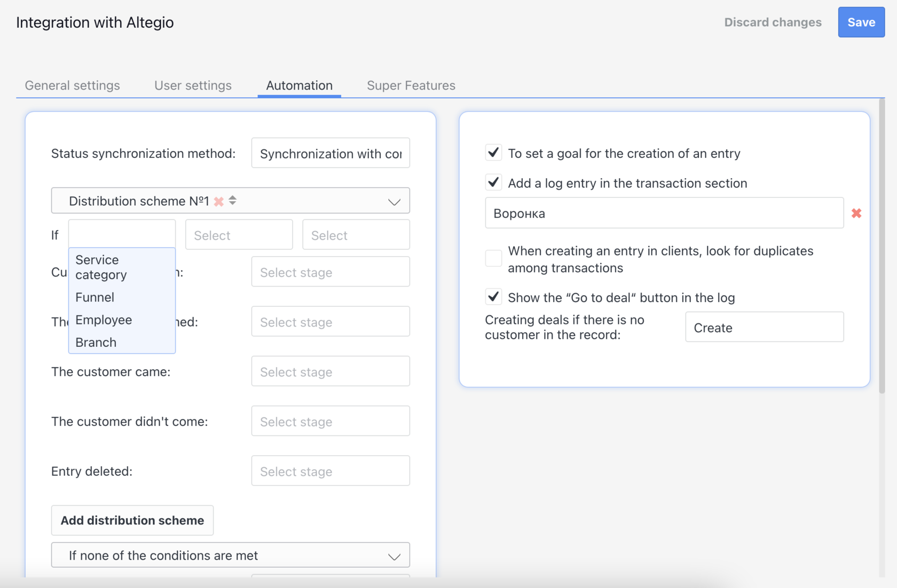Toggle 'To set a goal for the creation' checkbox

coord(493,153)
